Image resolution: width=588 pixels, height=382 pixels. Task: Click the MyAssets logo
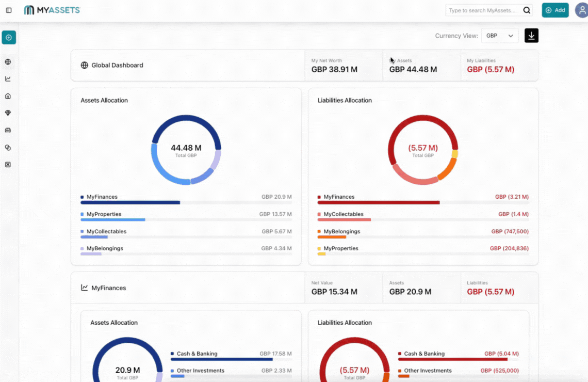(x=52, y=10)
